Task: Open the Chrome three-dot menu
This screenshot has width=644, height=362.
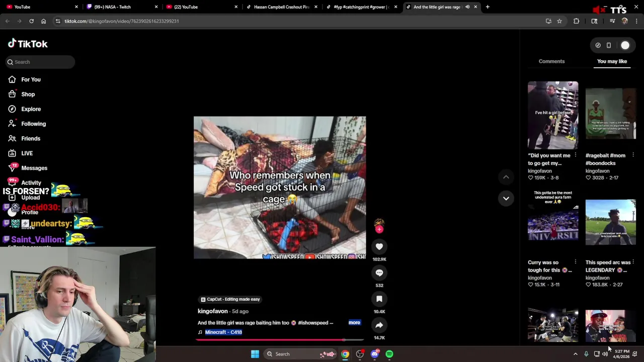Action: pyautogui.click(x=637, y=21)
